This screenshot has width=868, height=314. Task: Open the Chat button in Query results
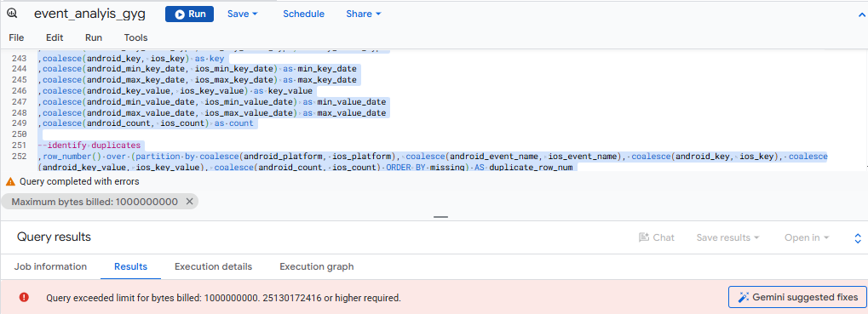pyautogui.click(x=657, y=237)
